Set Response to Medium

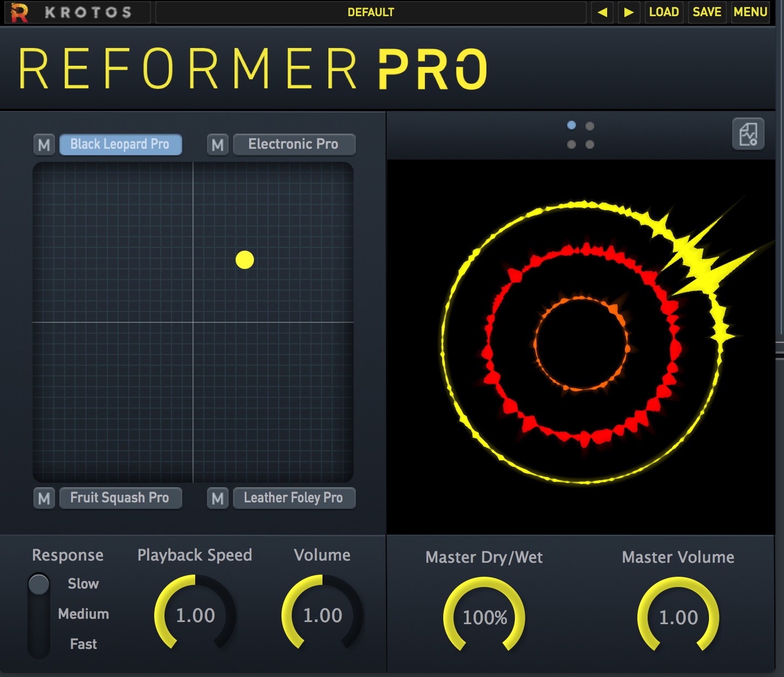84,614
